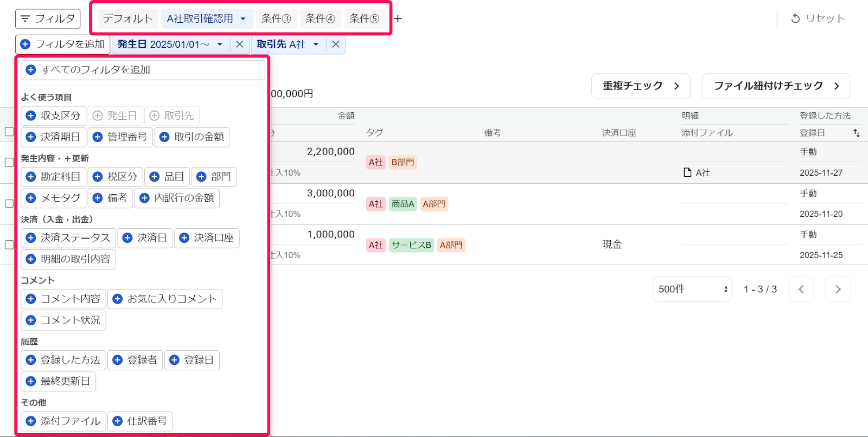The image size is (868, 437).
Task: Go to next page with right chevron
Action: click(838, 290)
